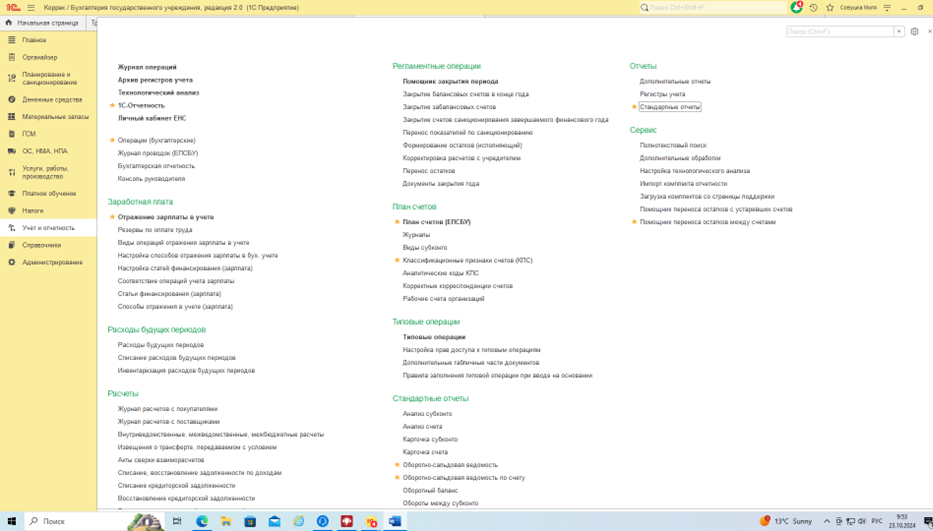Viewport: 933px width, 531px height.
Task: Open Windows Start menu
Action: coord(11,521)
